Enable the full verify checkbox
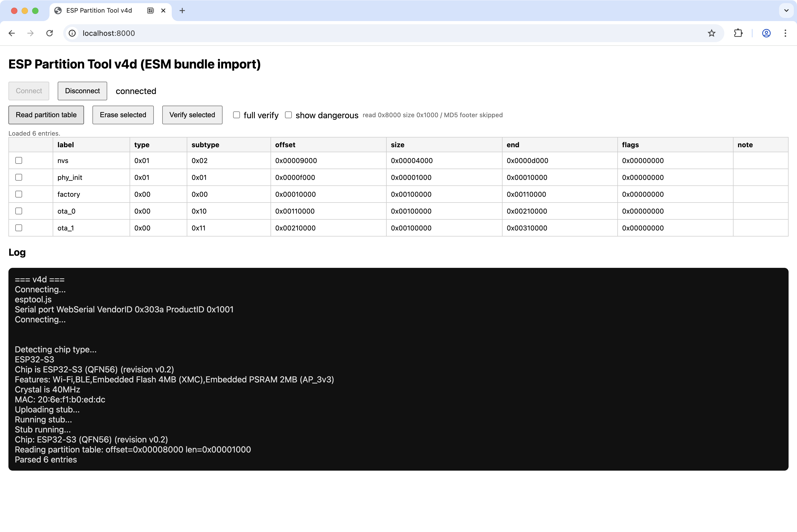797x532 pixels. [237, 115]
